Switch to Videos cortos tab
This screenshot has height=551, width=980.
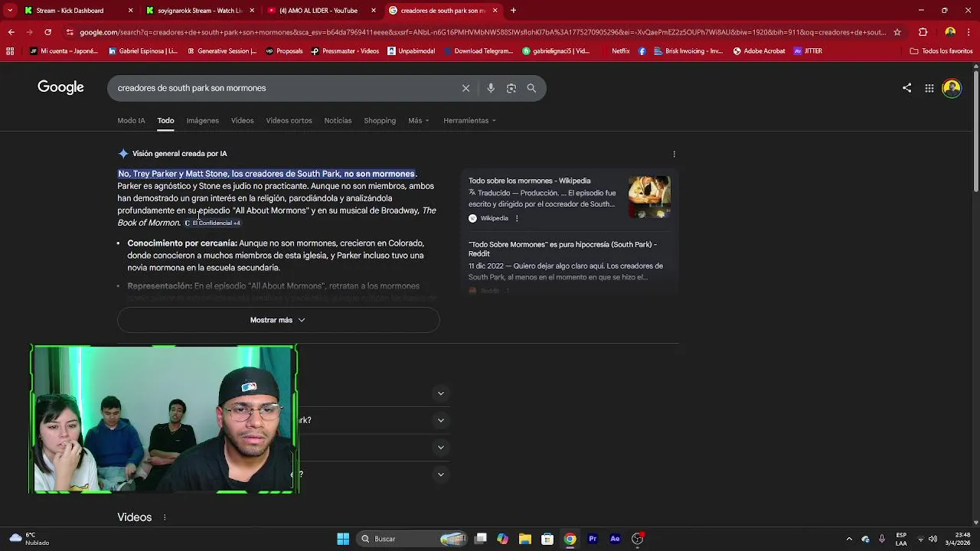click(x=289, y=120)
